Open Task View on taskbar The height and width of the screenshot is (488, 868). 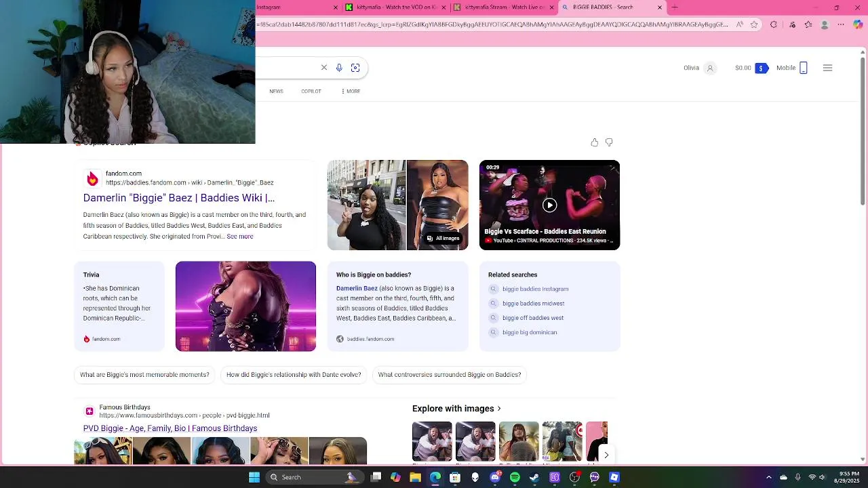376,477
